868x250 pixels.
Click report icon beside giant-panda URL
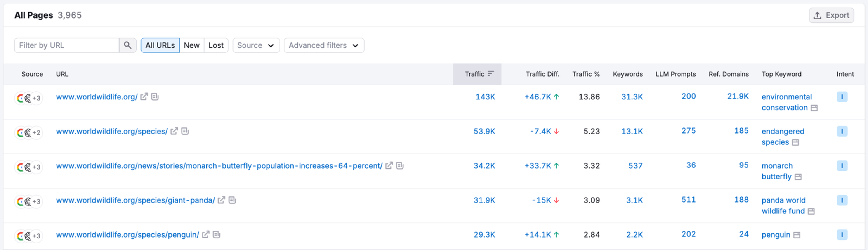coord(232,200)
